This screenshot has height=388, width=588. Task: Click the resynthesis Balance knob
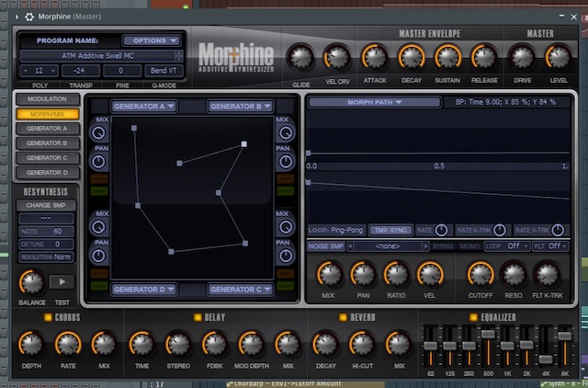pyautogui.click(x=32, y=282)
